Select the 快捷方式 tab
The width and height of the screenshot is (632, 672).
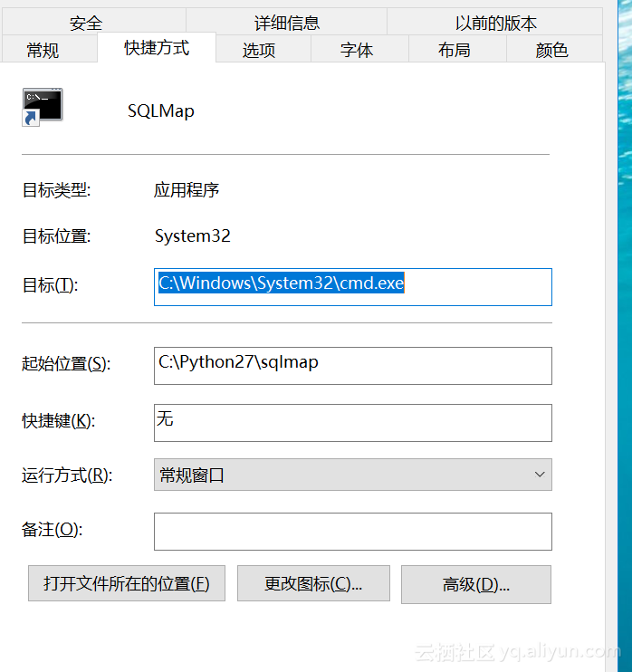pyautogui.click(x=157, y=48)
